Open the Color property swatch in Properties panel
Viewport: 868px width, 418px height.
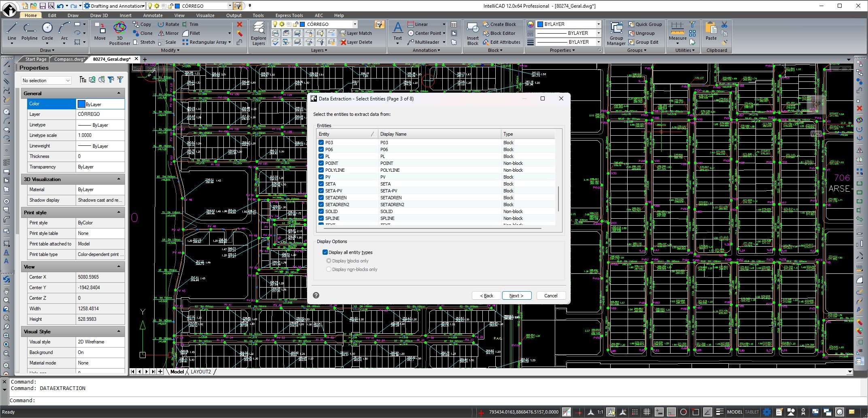click(x=81, y=104)
